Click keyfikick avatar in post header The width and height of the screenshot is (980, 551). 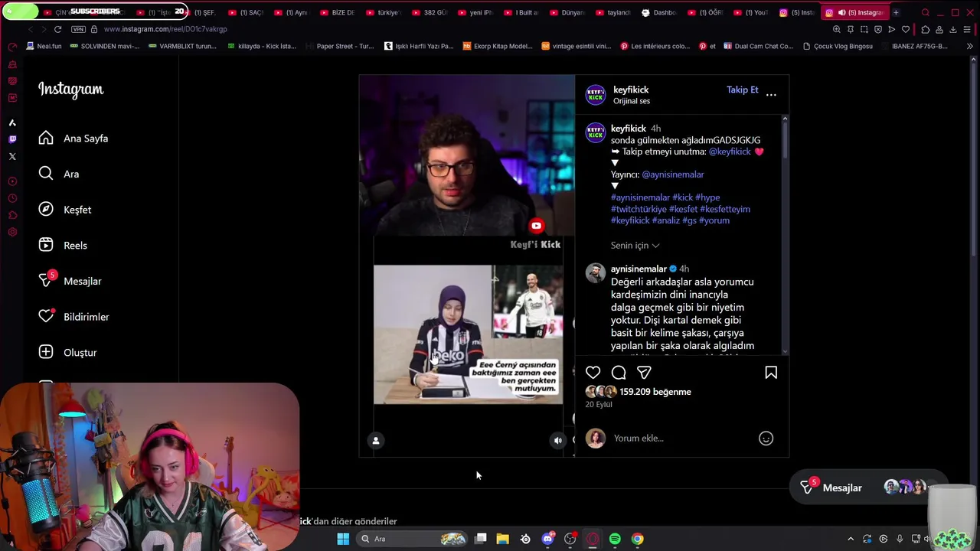pos(596,95)
